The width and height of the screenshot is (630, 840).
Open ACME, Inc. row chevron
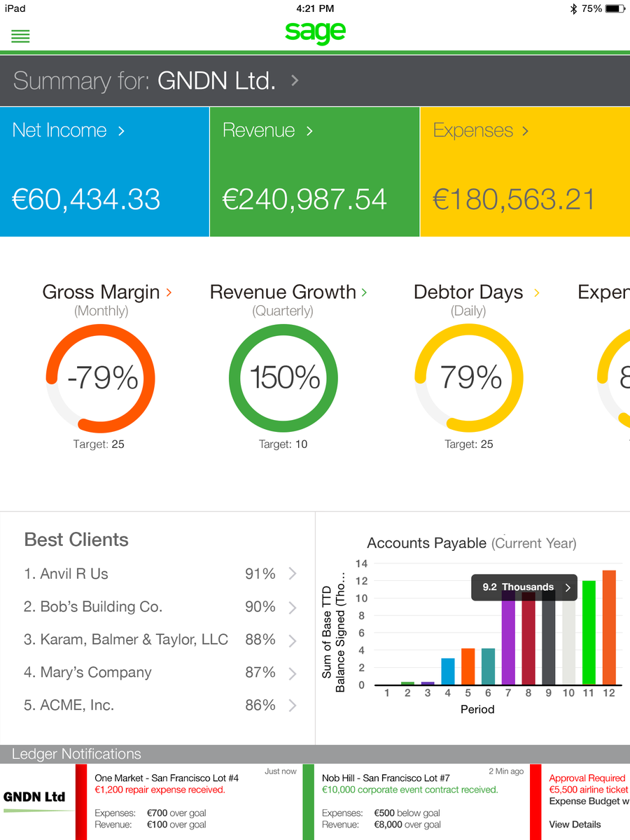(293, 706)
